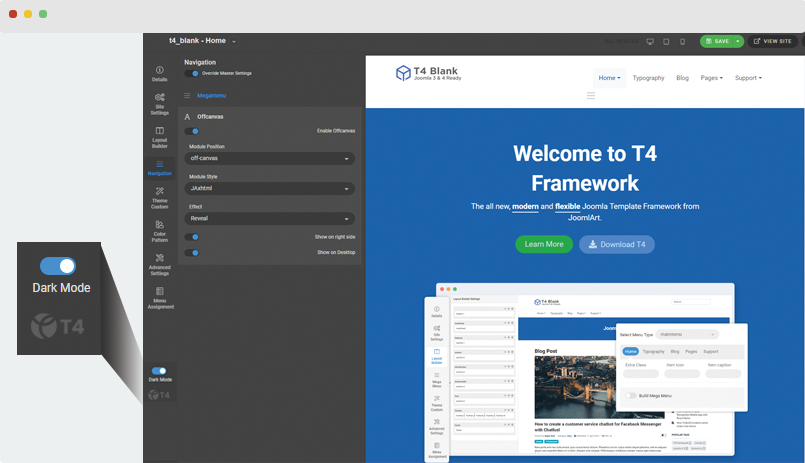Open the Save button dropdown arrow
The image size is (805, 463).
(x=738, y=41)
